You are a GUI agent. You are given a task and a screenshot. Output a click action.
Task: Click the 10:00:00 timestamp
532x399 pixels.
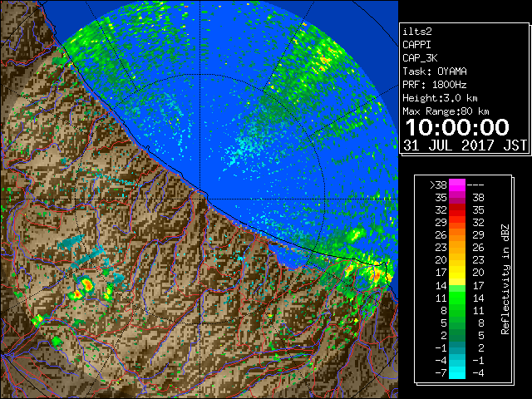[457, 127]
